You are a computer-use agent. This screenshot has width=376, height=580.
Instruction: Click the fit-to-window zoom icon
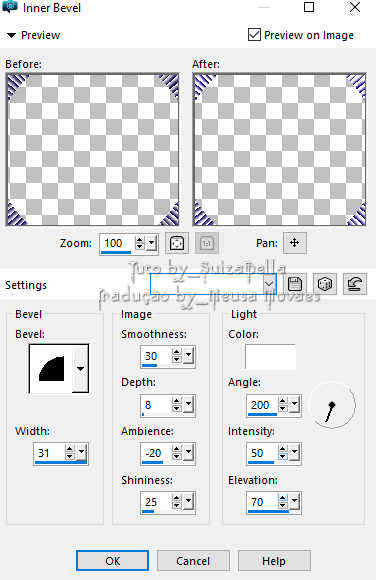pos(177,243)
